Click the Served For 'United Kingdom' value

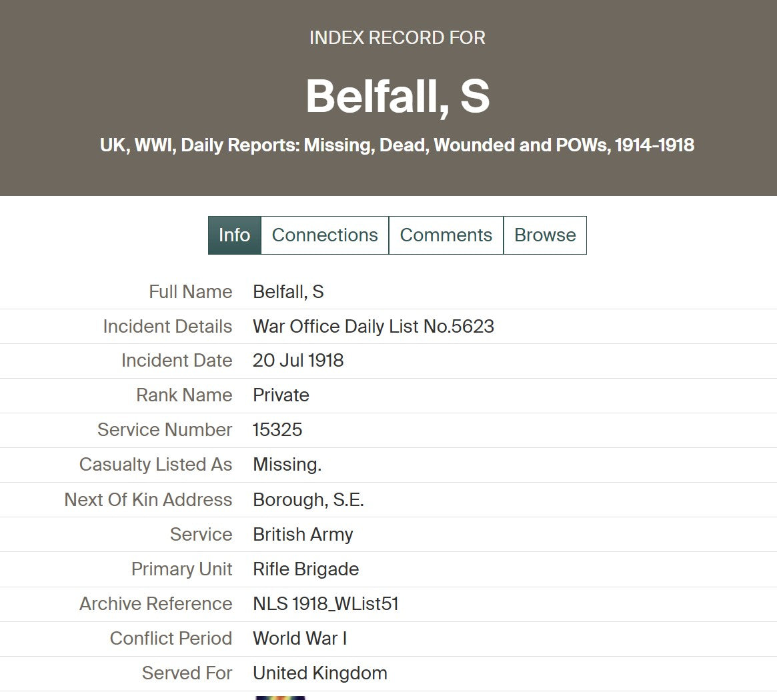click(x=320, y=673)
